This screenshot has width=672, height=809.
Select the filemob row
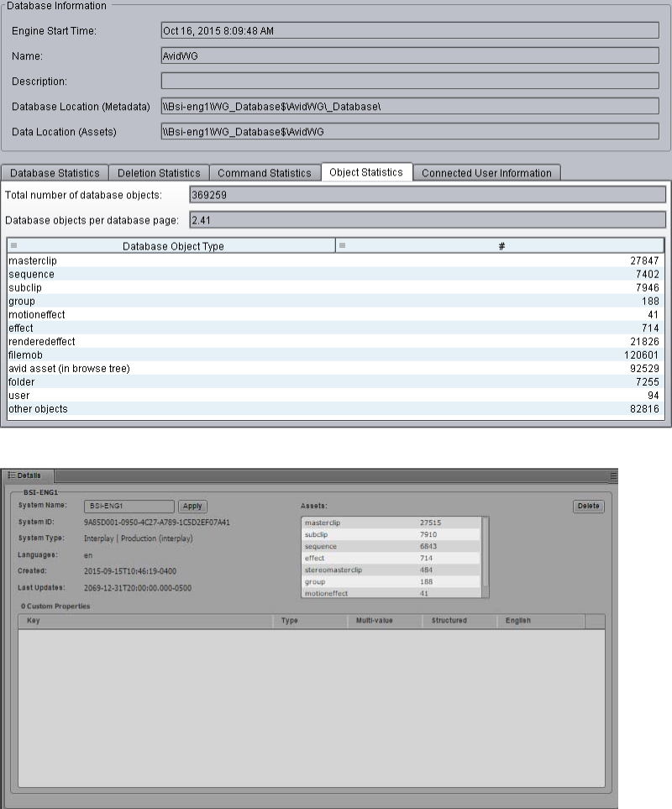pyautogui.click(x=336, y=355)
